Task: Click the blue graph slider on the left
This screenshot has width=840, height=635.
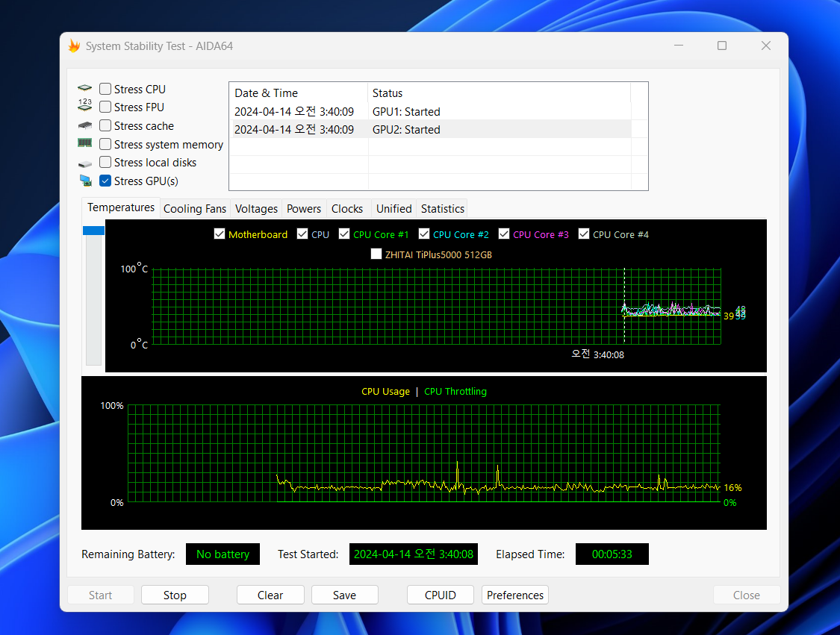Action: 93,231
